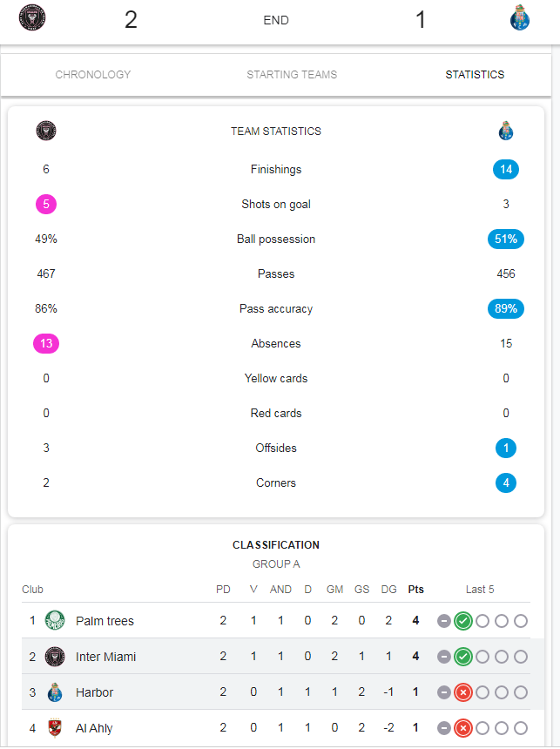Click Palmeiras crest beside Palm trees

pyautogui.click(x=55, y=620)
